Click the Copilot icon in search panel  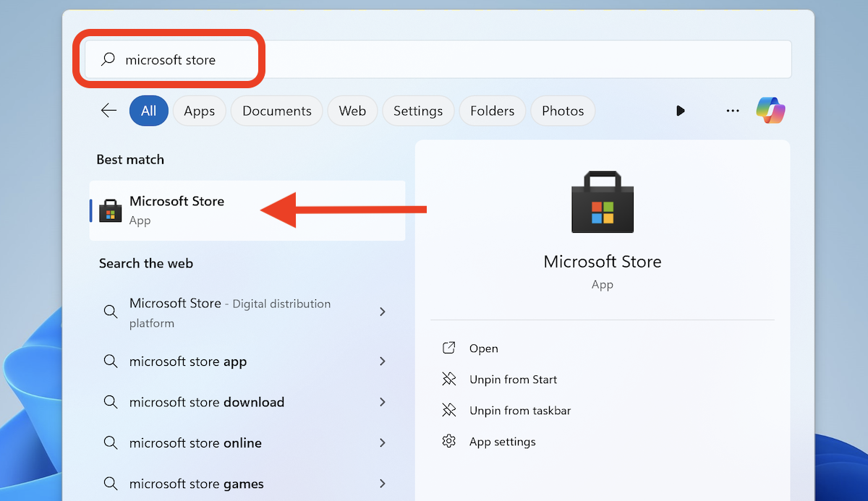click(x=770, y=111)
